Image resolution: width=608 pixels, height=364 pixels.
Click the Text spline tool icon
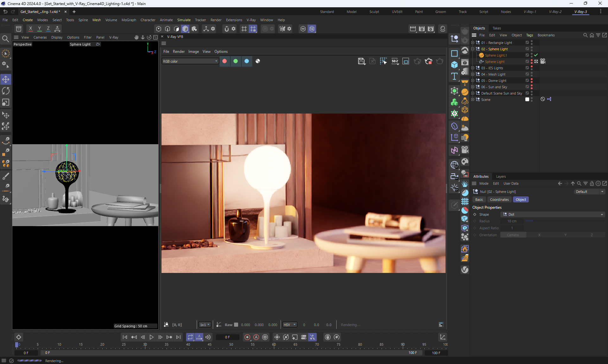point(454,76)
